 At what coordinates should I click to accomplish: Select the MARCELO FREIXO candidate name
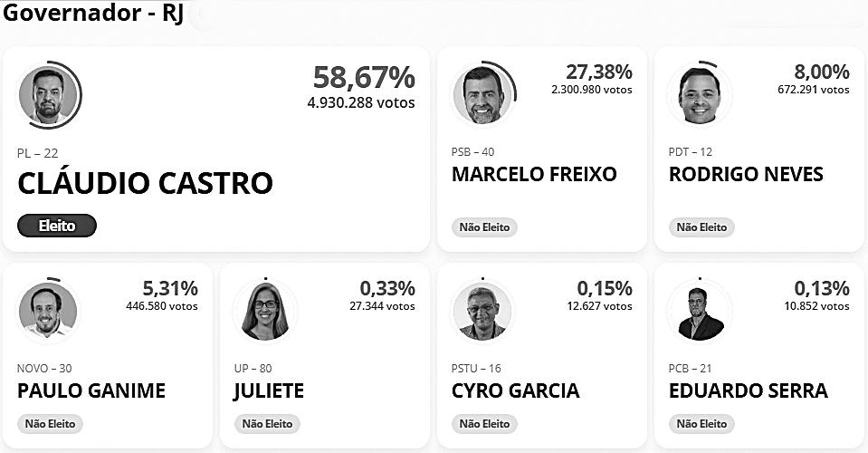click(534, 174)
